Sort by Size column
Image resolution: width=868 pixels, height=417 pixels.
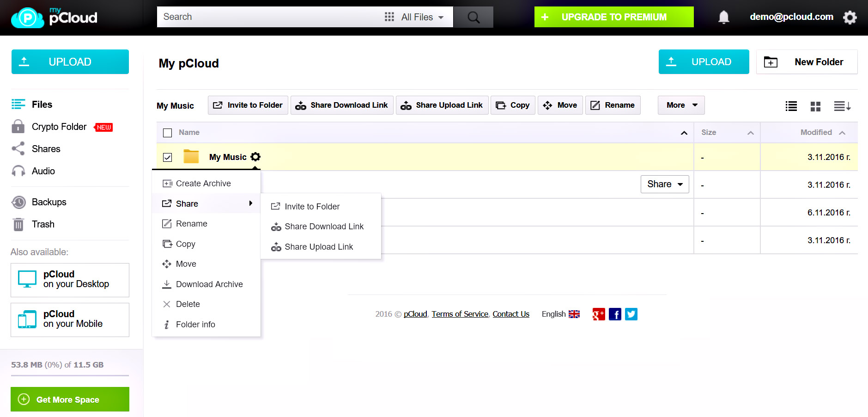point(727,132)
